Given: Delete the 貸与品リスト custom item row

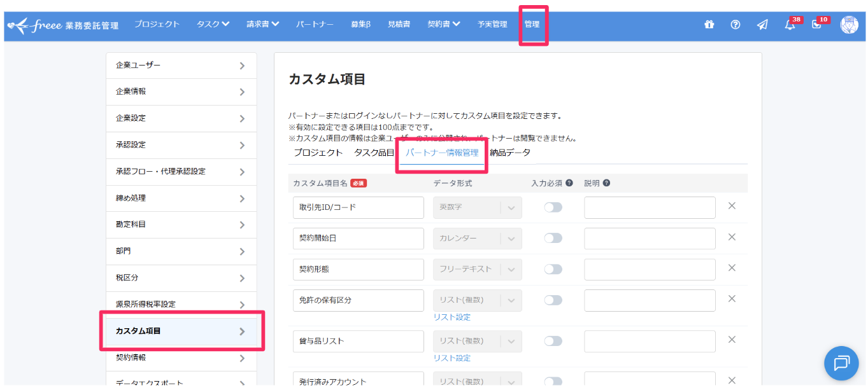Looking at the screenshot, I should (x=732, y=340).
